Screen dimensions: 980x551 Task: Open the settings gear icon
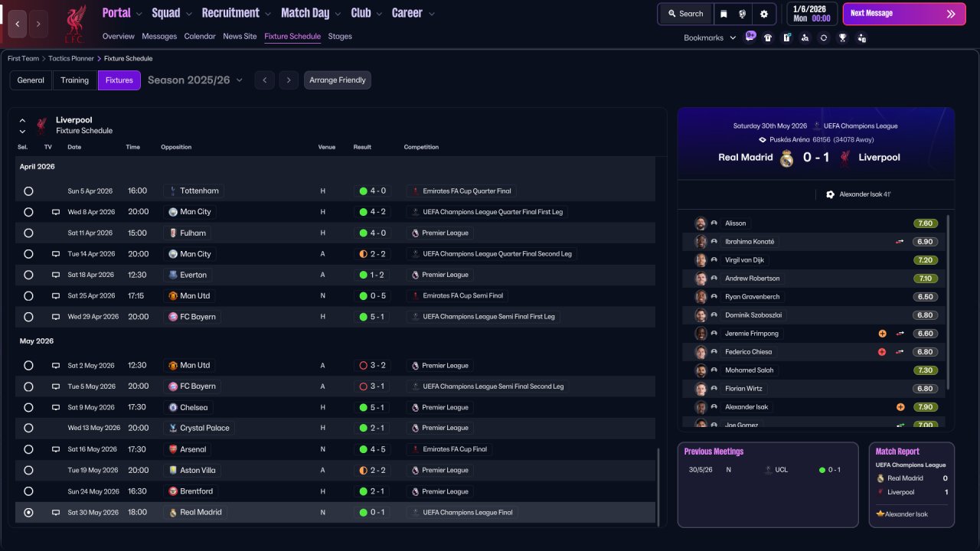(x=764, y=14)
